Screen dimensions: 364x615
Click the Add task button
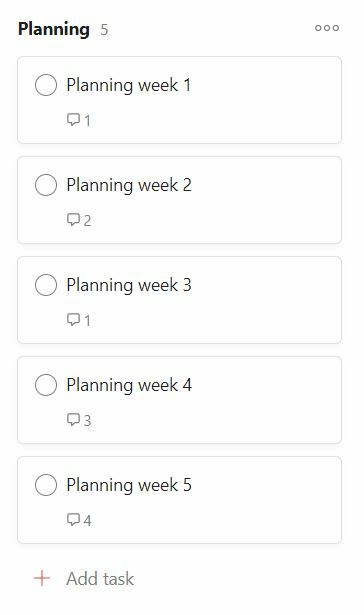click(x=84, y=579)
